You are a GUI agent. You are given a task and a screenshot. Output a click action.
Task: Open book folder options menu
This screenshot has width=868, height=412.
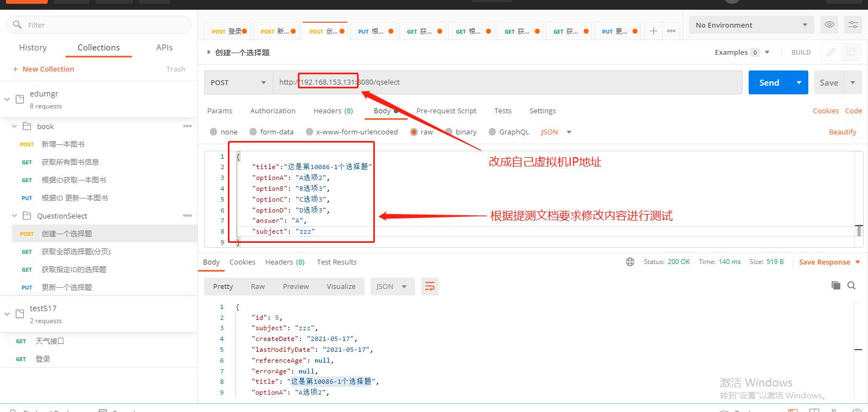pyautogui.click(x=187, y=126)
